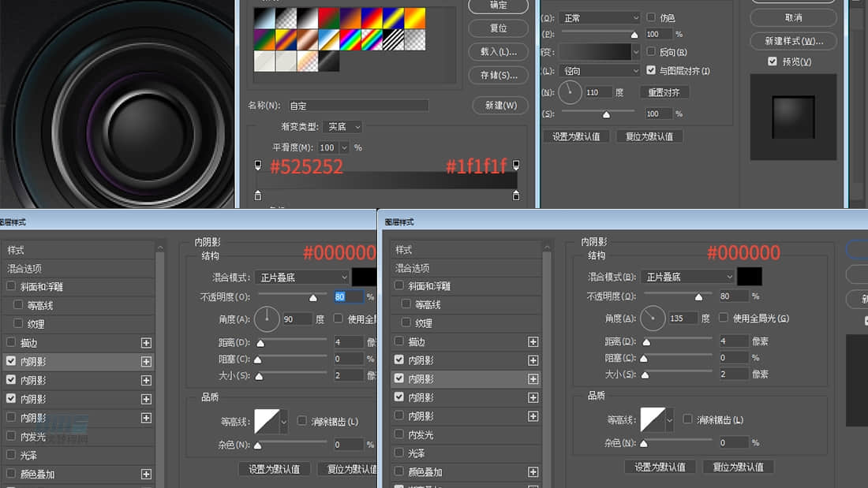Click plus icon on unchecked 内阴影 row, left dialog
The height and width of the screenshot is (488, 868).
[146, 418]
